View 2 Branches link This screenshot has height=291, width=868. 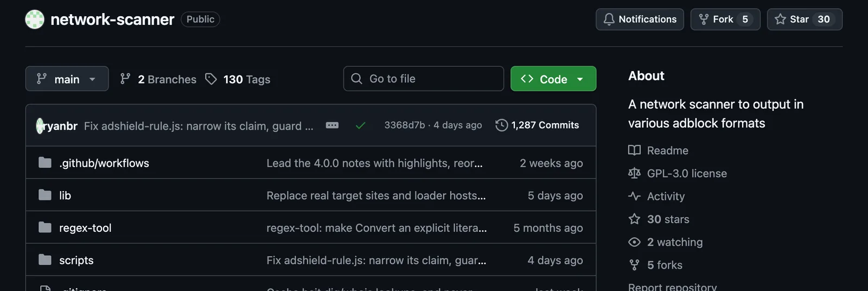(167, 79)
